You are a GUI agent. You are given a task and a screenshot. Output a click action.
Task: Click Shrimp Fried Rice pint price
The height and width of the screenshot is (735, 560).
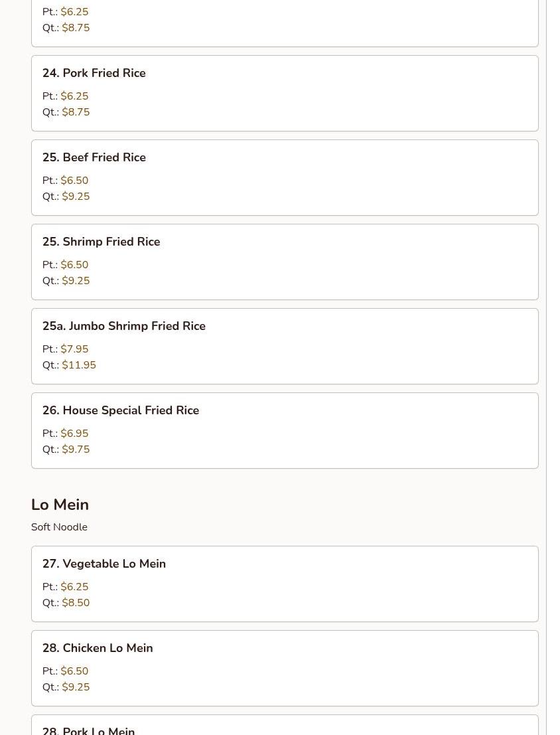pyautogui.click(x=74, y=265)
